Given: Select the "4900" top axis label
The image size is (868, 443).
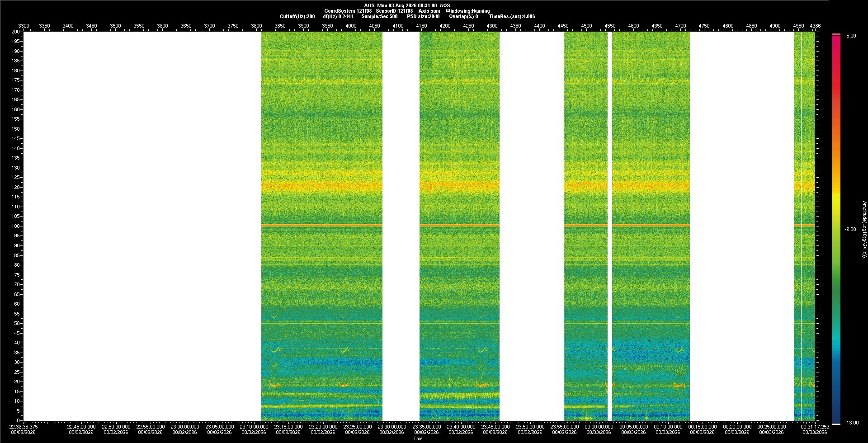Looking at the screenshot, I should pyautogui.click(x=775, y=26).
